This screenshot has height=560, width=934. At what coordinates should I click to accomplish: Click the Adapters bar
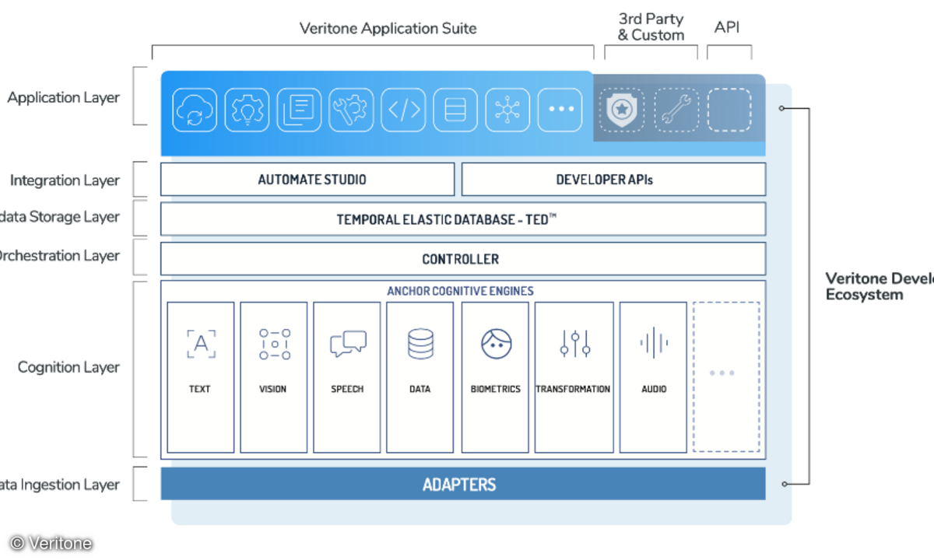coord(463,484)
